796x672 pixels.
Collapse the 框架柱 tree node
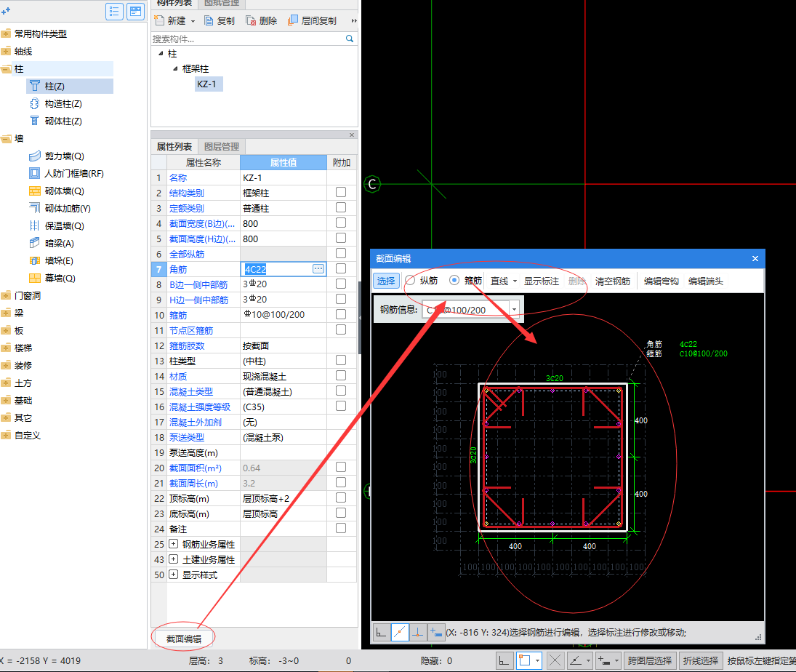[x=176, y=68]
